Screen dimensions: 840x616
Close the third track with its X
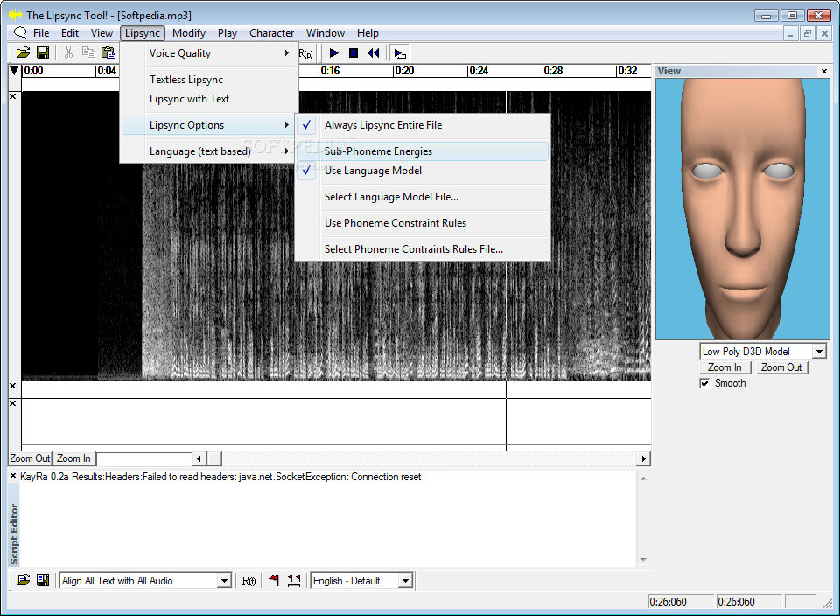[13, 403]
